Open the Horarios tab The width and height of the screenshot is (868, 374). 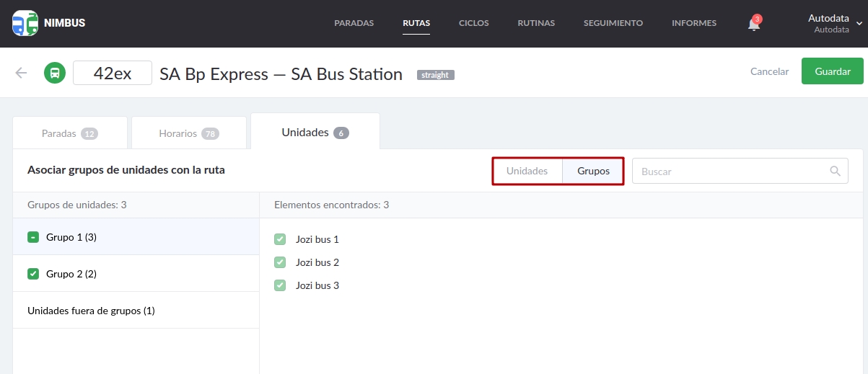pyautogui.click(x=188, y=133)
